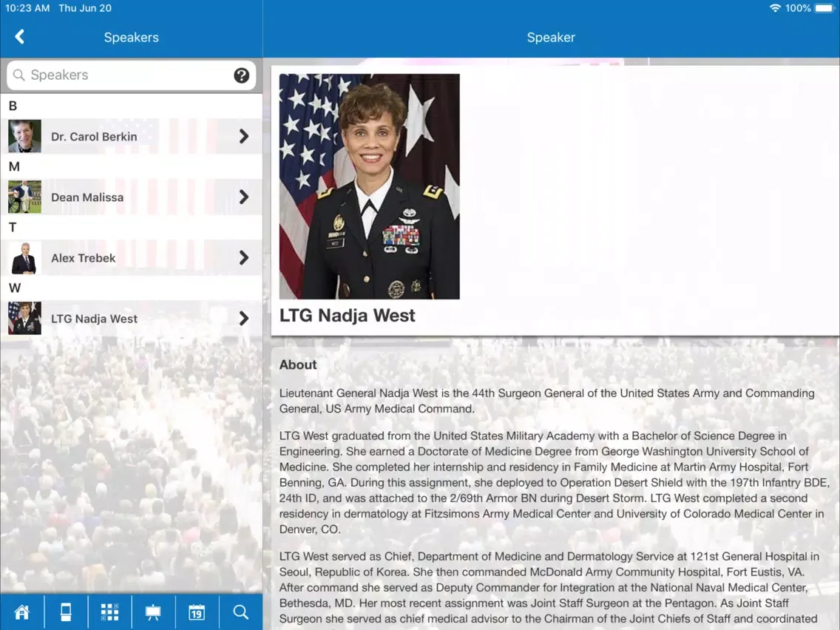Open the calendar icon showing 19
This screenshot has width=840, height=630.
click(197, 612)
